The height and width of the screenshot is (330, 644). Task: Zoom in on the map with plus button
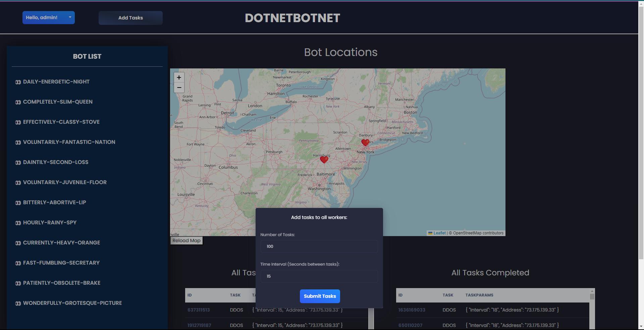pos(179,77)
